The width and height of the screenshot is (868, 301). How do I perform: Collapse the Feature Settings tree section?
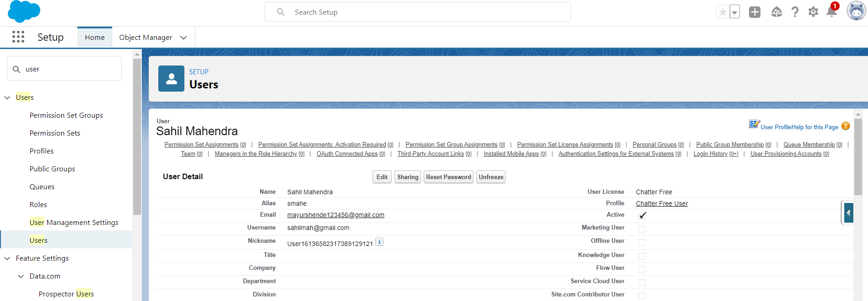7,258
